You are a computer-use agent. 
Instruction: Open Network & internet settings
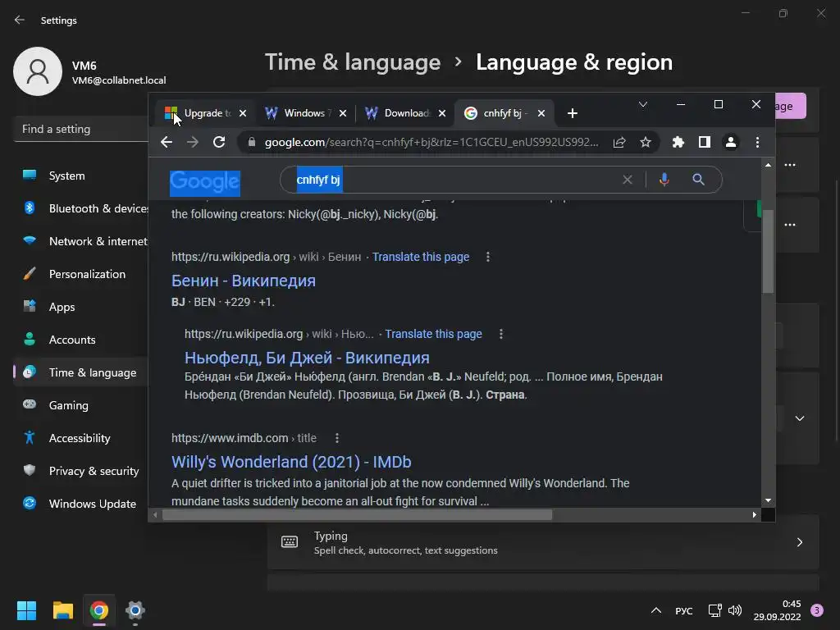(80, 241)
